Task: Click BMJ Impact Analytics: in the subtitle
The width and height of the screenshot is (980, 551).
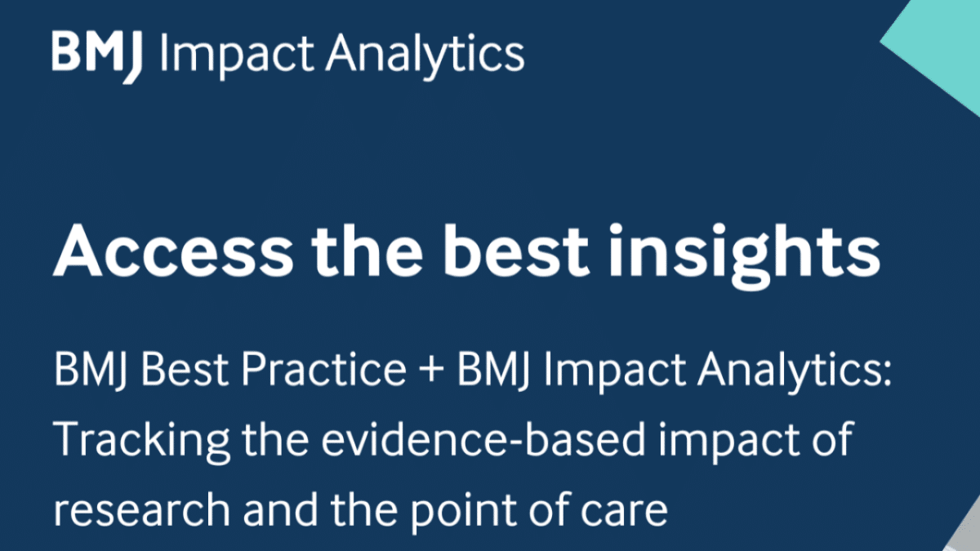Action: (x=675, y=371)
